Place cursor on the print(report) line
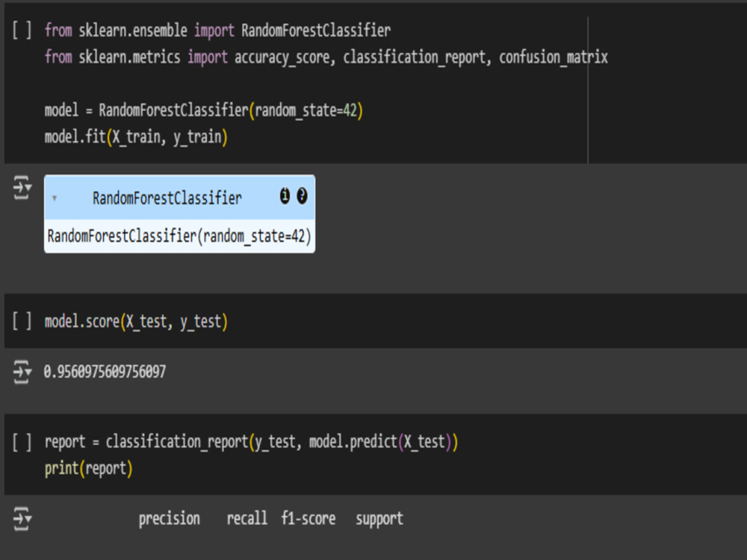 tap(89, 469)
